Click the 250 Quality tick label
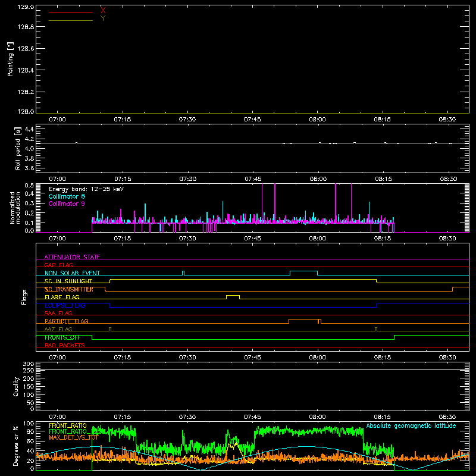 pos(28,370)
